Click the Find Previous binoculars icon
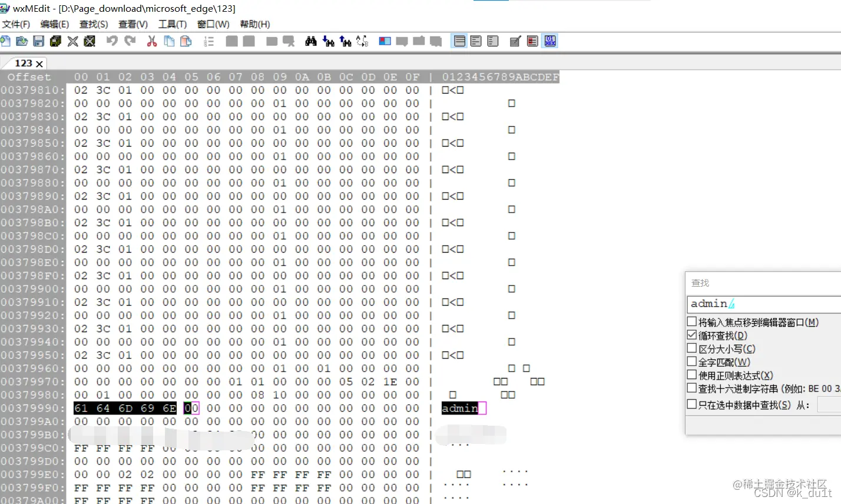 [346, 41]
